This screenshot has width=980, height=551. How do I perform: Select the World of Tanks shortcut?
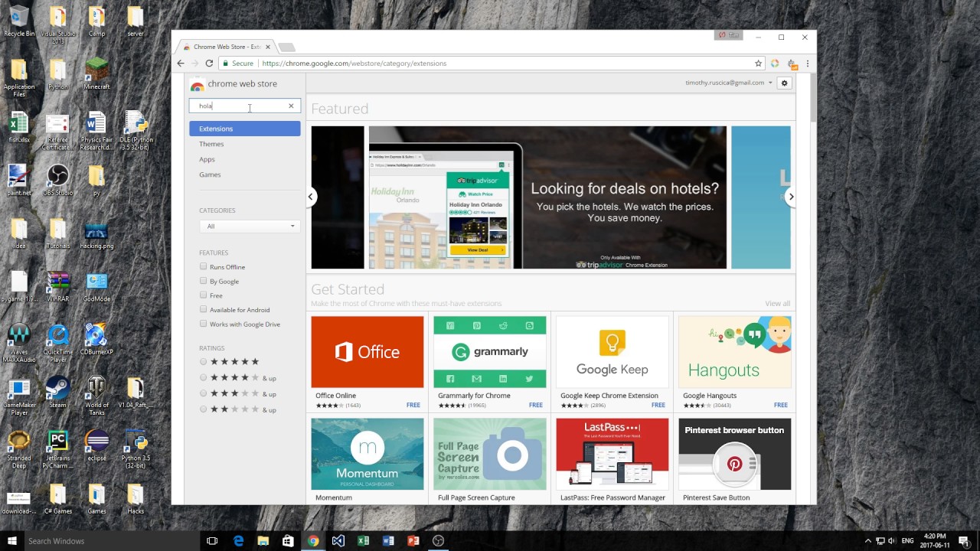pos(96,396)
